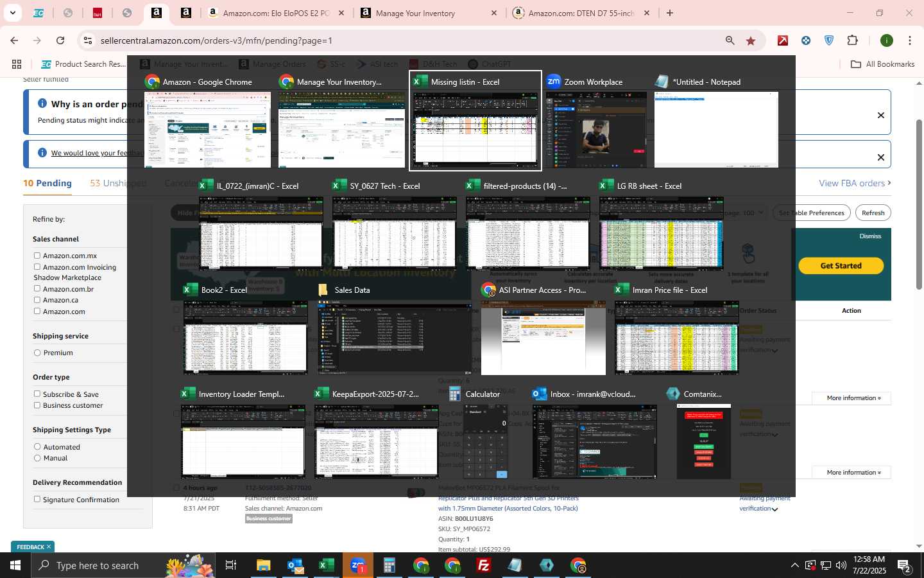Check the Business customer order type
Image resolution: width=924 pixels, height=578 pixels.
(37, 405)
